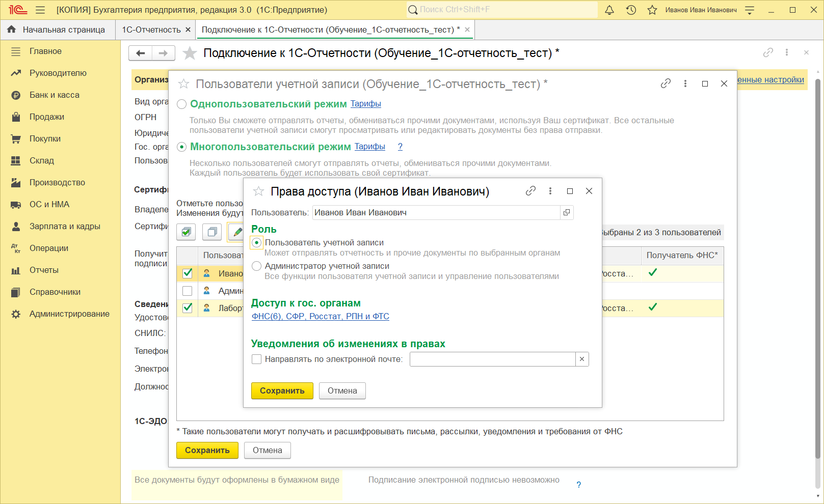Viewport: 824px width, 504px height.
Task: Open Тарифы link for multi-user mode
Action: coord(370,147)
